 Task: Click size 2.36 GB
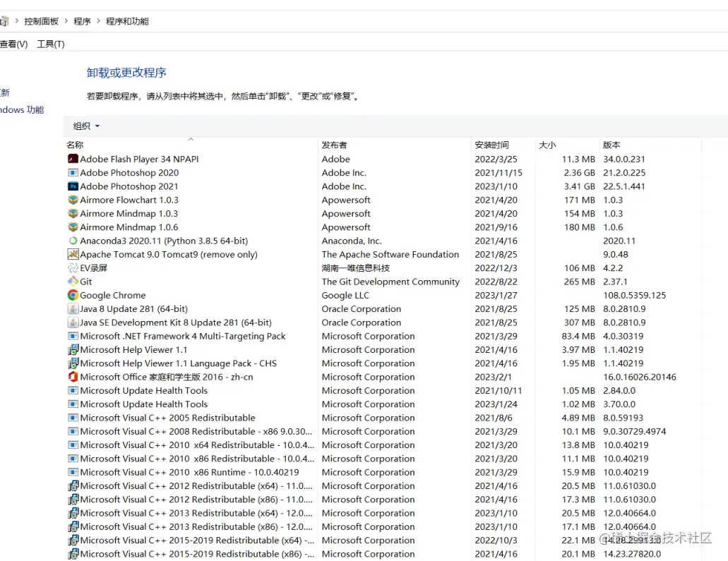point(580,173)
